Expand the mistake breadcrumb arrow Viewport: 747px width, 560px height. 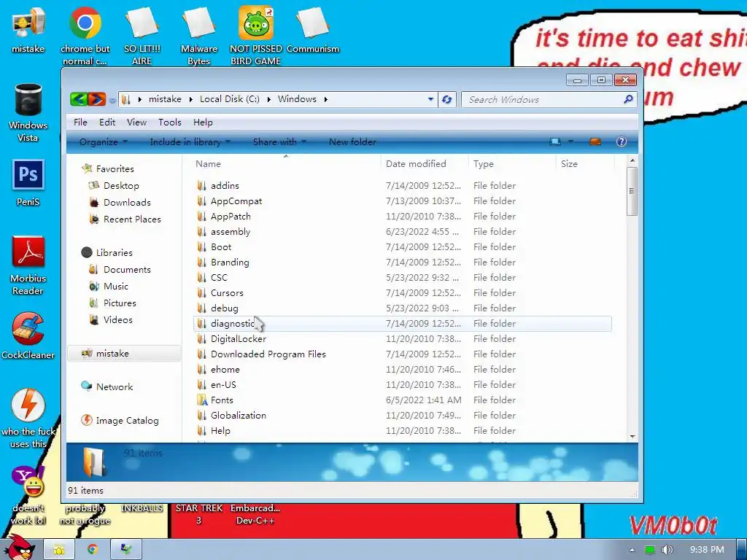coord(190,99)
